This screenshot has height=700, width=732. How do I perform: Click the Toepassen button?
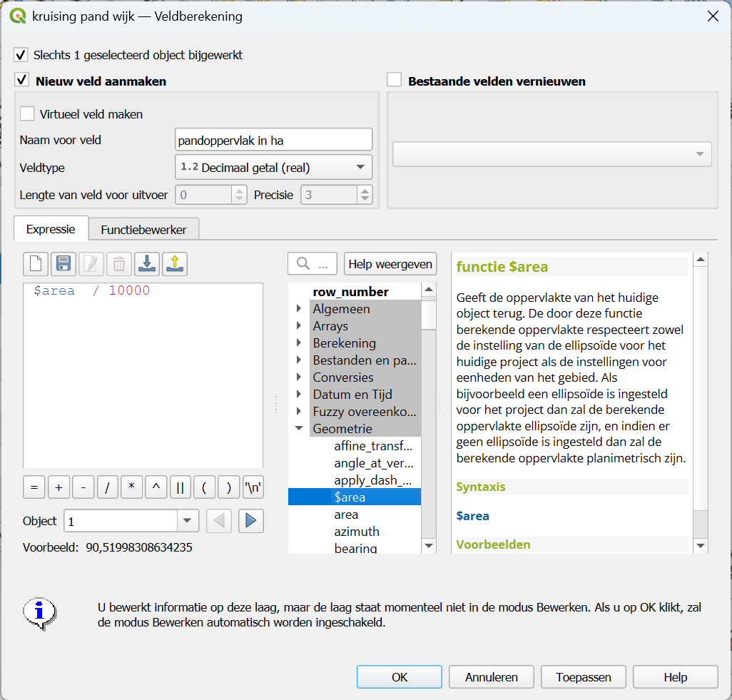[x=583, y=677]
